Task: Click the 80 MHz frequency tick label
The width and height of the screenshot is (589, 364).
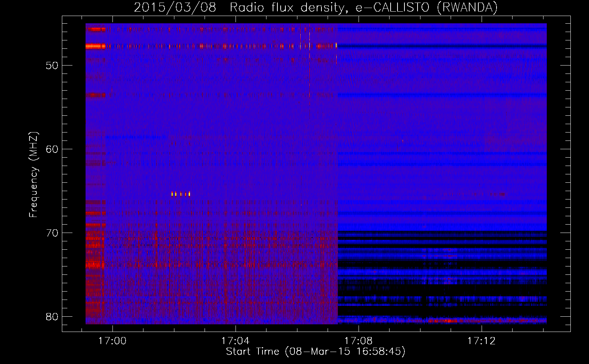Action: click(x=52, y=317)
